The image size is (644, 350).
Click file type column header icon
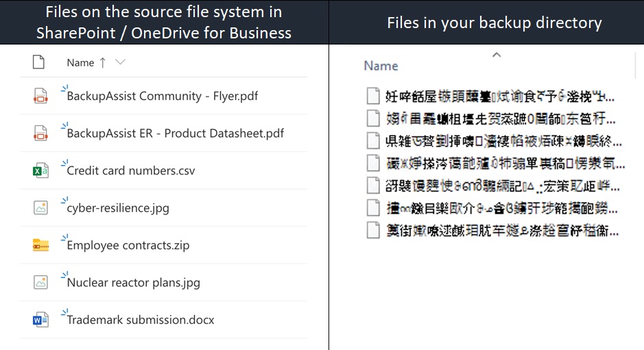[x=38, y=62]
